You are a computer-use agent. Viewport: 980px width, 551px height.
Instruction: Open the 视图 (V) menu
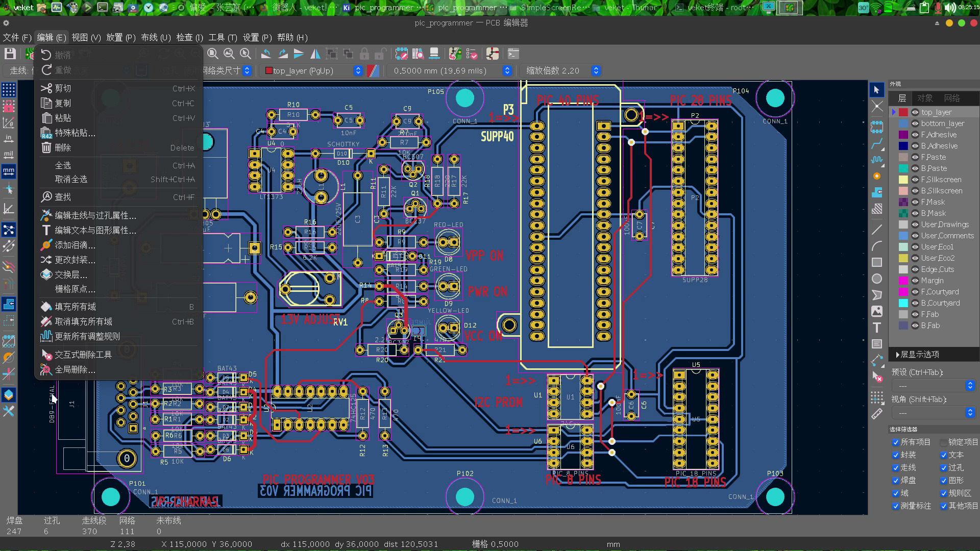tap(86, 37)
